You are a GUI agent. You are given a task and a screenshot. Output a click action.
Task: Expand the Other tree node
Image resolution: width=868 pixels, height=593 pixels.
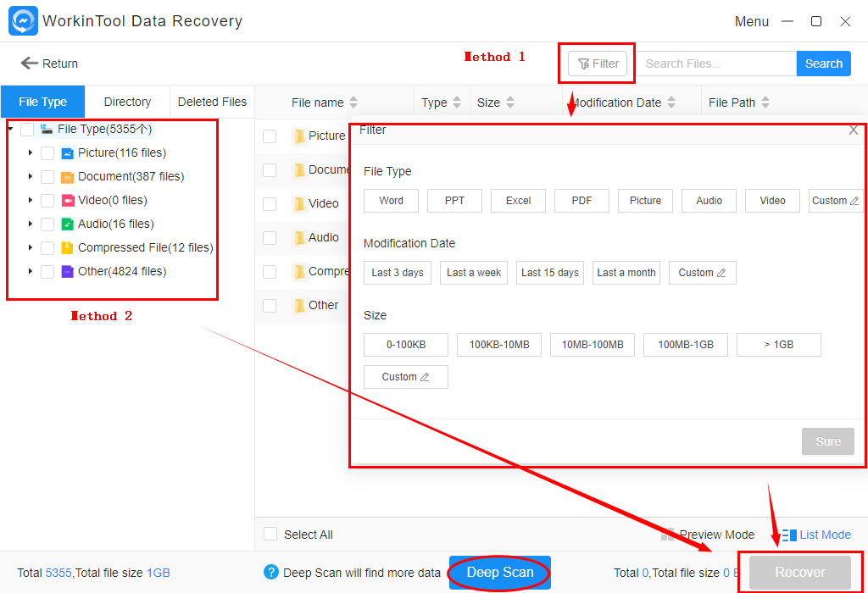click(31, 271)
